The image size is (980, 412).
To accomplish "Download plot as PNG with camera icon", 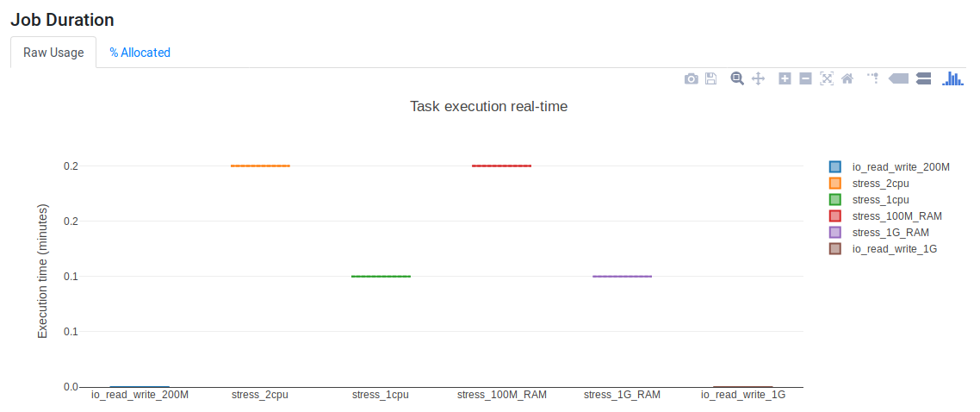I will 691,78.
